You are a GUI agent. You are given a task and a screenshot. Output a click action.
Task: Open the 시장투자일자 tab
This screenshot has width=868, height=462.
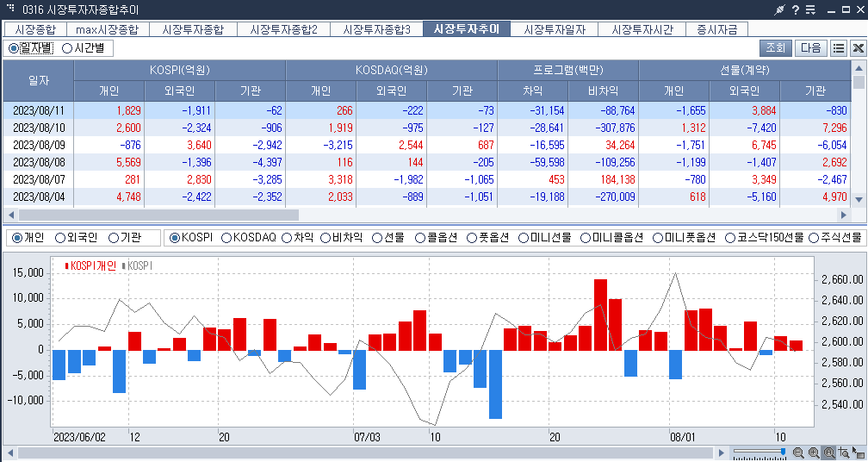555,29
